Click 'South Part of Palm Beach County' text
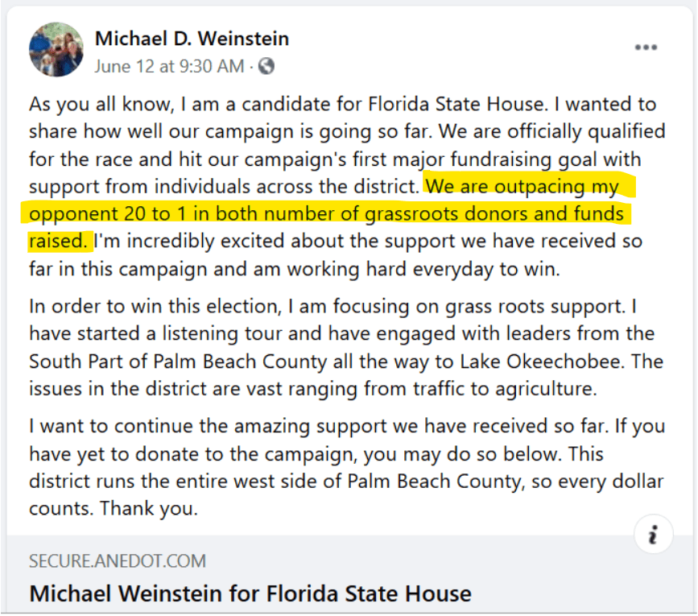 tap(178, 362)
